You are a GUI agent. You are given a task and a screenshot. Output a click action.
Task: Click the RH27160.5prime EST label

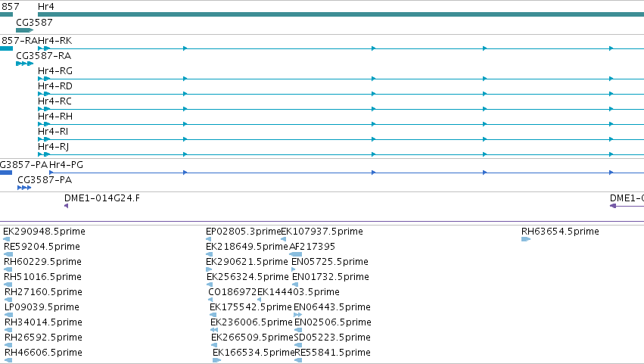pyautogui.click(x=44, y=292)
